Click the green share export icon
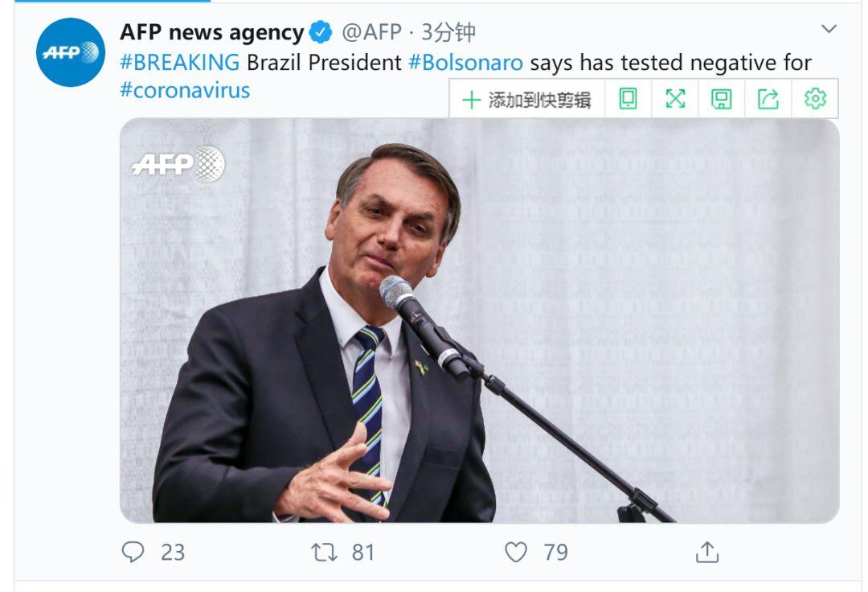The image size is (868, 592). click(x=768, y=99)
